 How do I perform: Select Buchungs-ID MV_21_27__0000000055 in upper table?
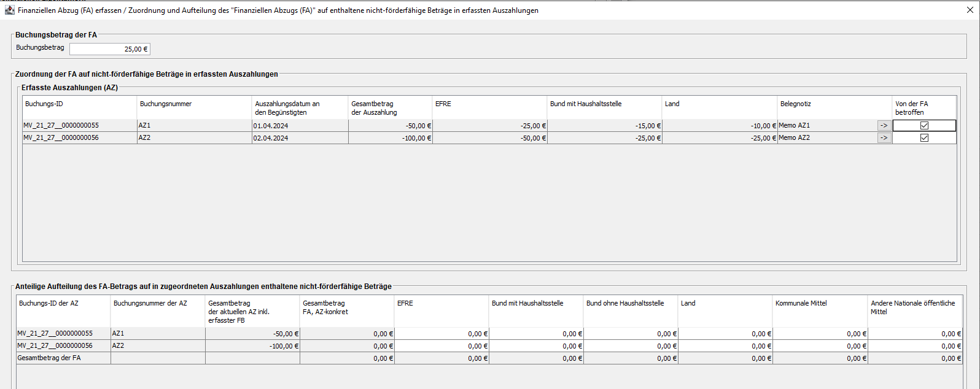tap(61, 126)
